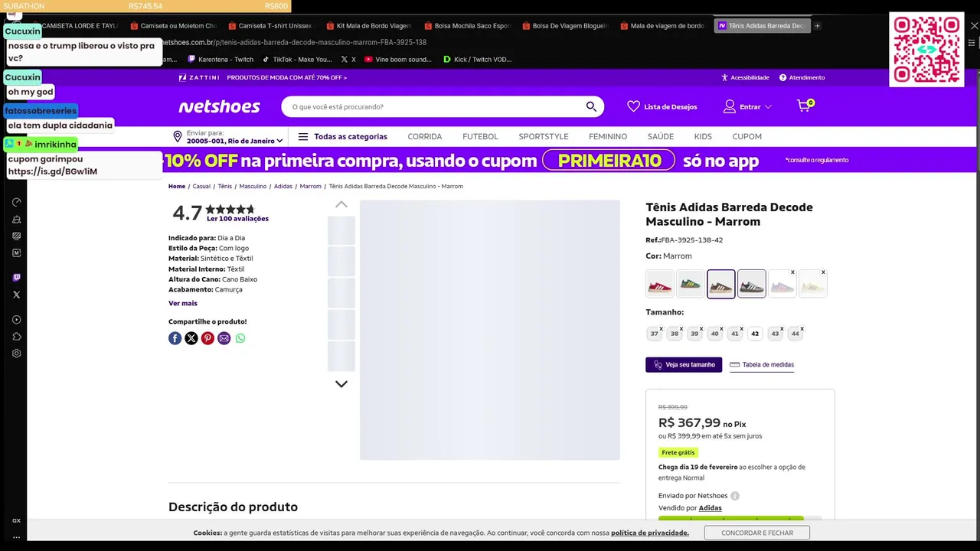The width and height of the screenshot is (980, 551).
Task: Select size 40
Action: (714, 334)
